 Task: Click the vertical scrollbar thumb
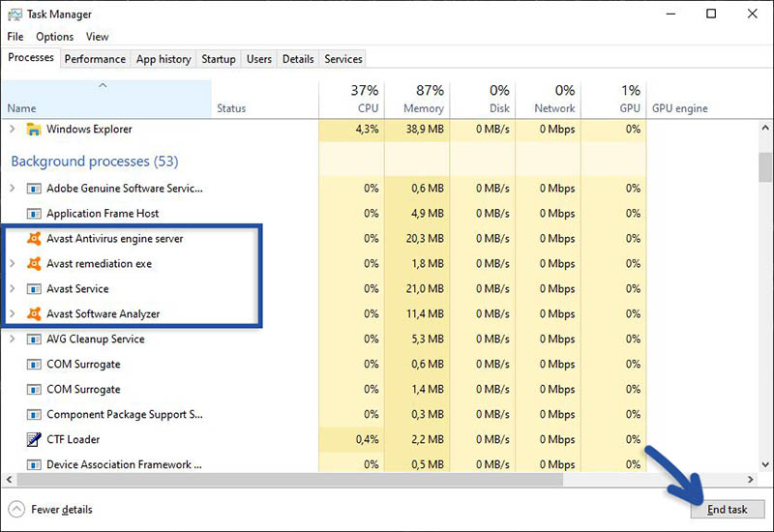coord(765,167)
